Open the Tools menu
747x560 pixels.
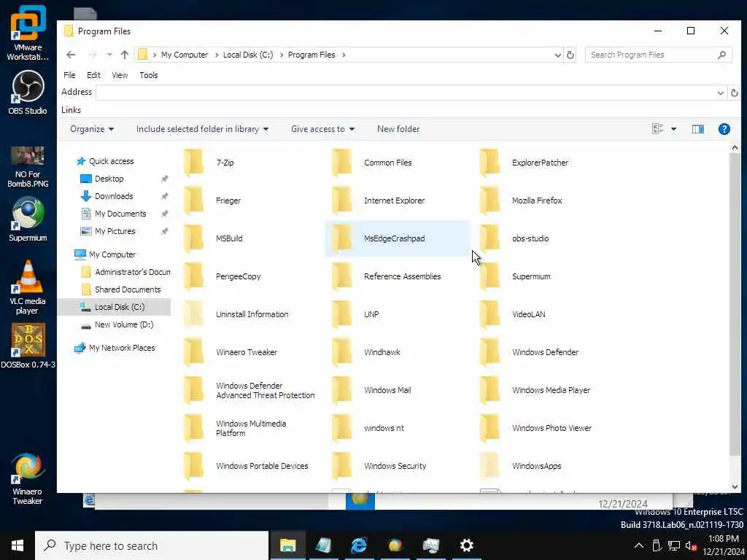[x=149, y=75]
